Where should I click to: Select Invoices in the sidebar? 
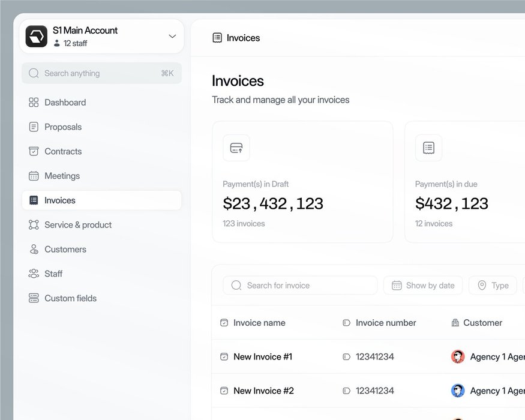[102, 200]
